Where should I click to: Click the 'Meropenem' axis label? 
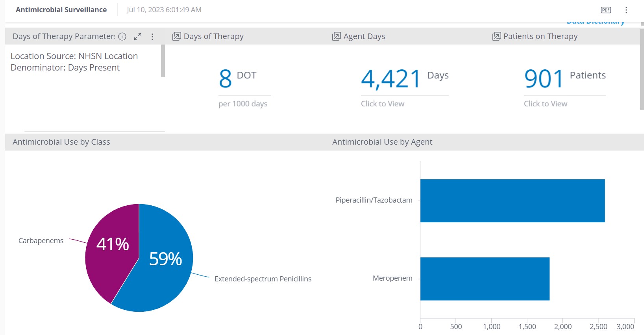click(x=392, y=278)
